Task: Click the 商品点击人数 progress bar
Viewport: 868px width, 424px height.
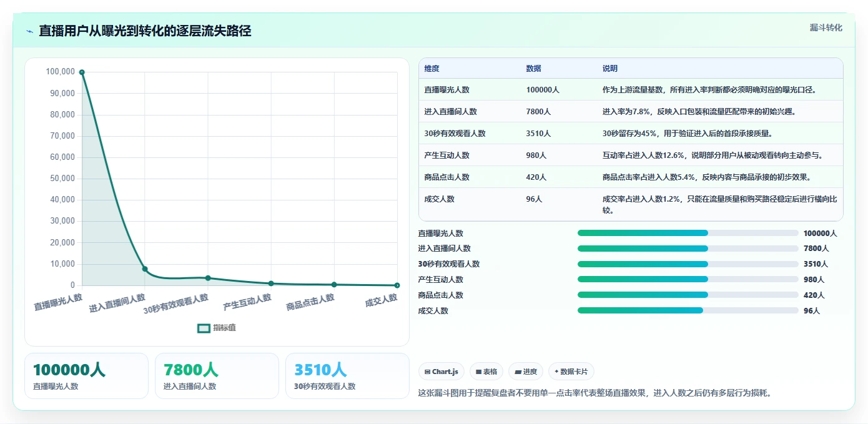Action: 688,295
